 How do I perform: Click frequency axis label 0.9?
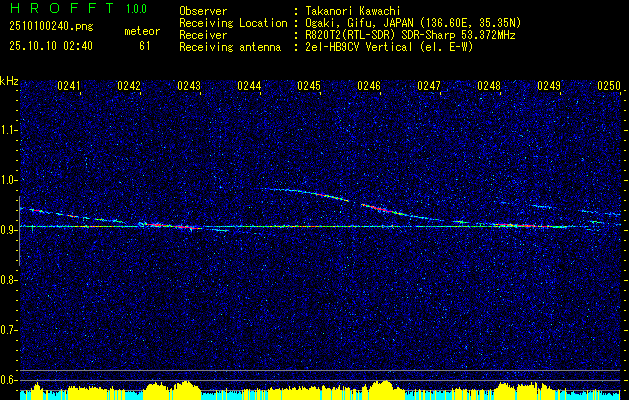(9, 230)
